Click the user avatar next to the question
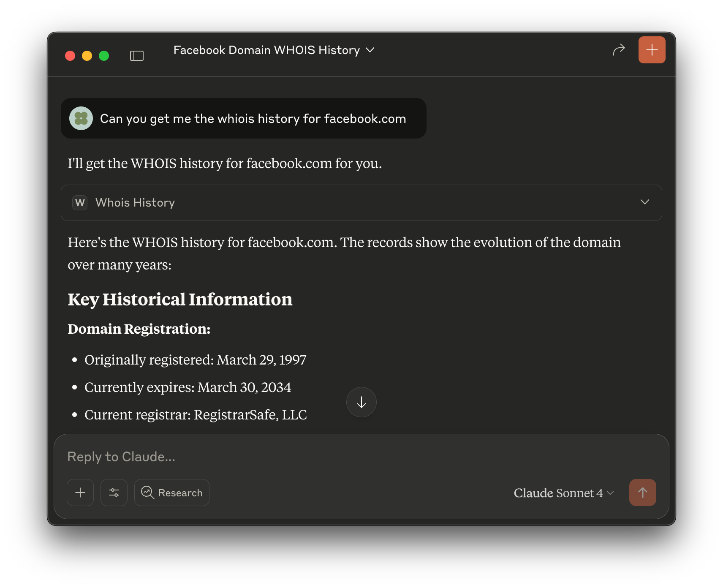 click(81, 118)
